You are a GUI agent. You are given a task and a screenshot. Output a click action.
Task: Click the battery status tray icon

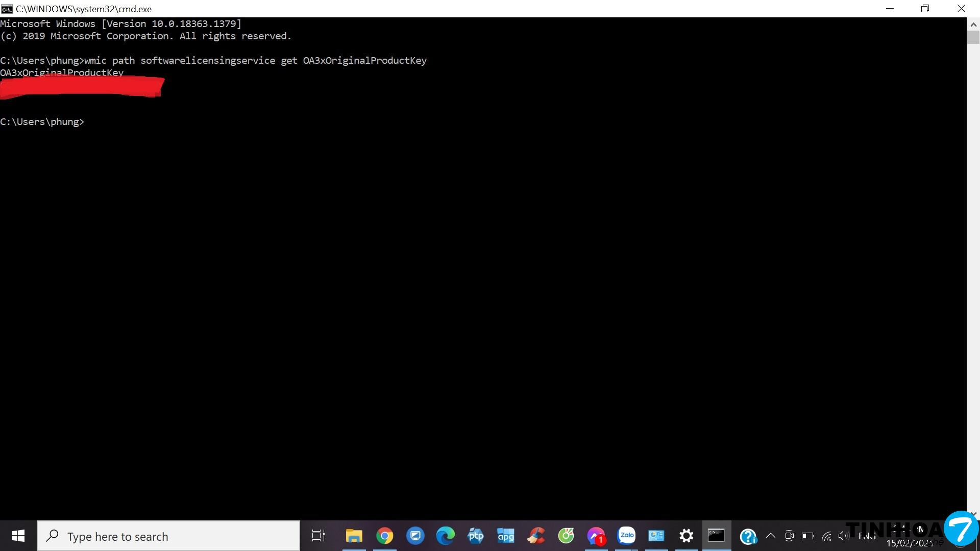pyautogui.click(x=807, y=536)
